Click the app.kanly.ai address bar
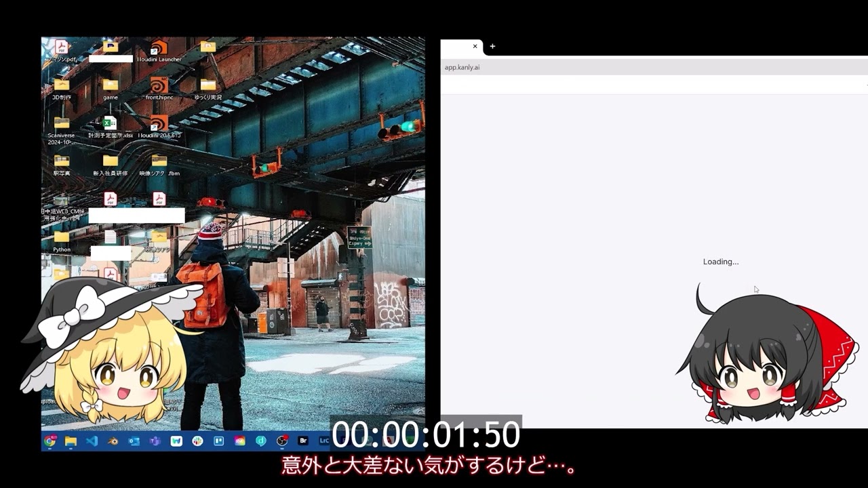Screen dimensions: 868x488 tap(654, 67)
